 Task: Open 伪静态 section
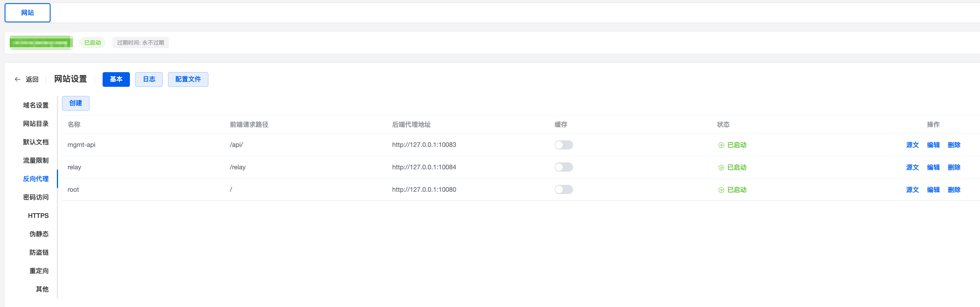39,234
